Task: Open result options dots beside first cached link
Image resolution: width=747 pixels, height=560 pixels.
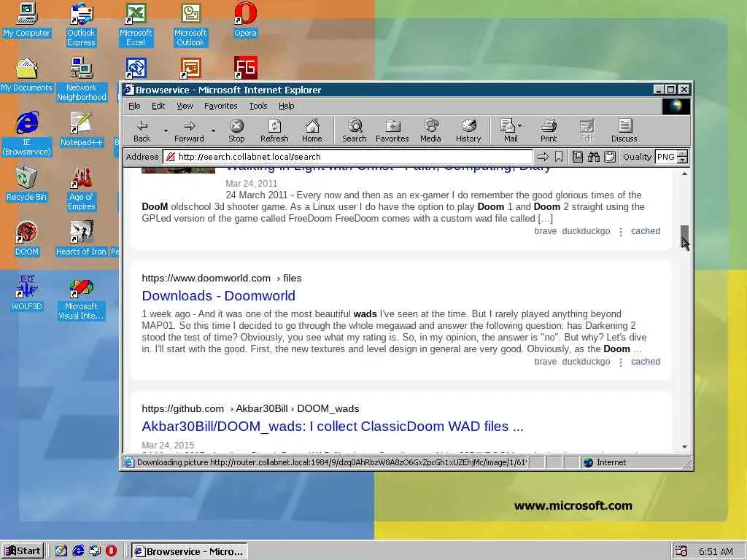Action: point(620,232)
